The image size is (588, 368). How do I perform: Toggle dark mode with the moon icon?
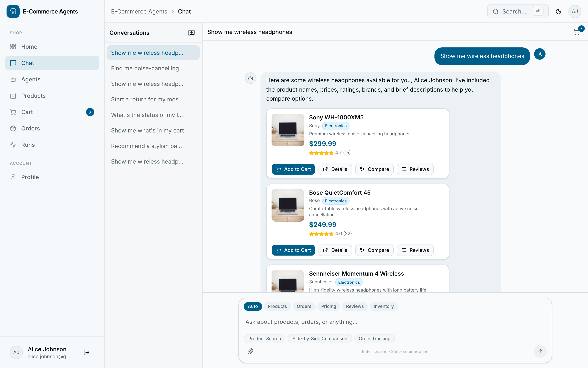[x=558, y=11]
